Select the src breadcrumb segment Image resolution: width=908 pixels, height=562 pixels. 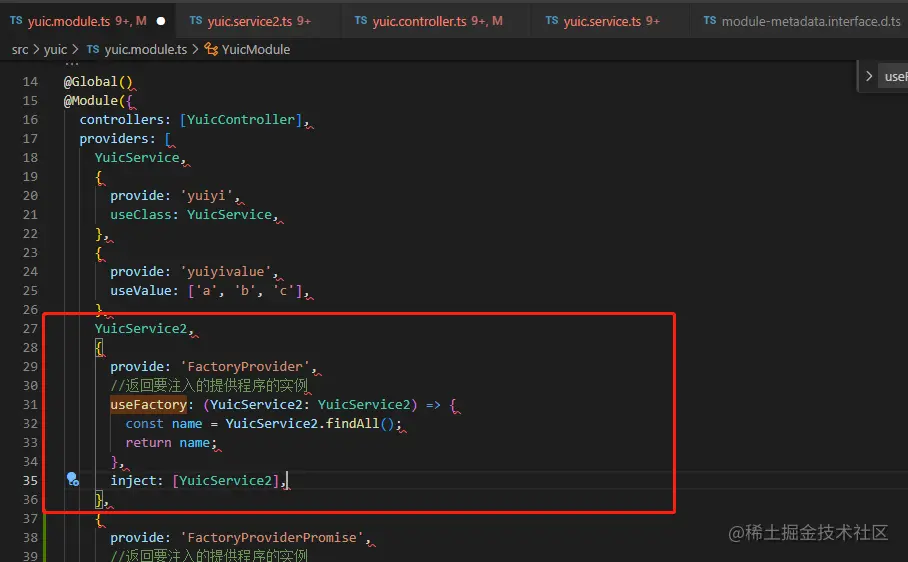[20, 50]
